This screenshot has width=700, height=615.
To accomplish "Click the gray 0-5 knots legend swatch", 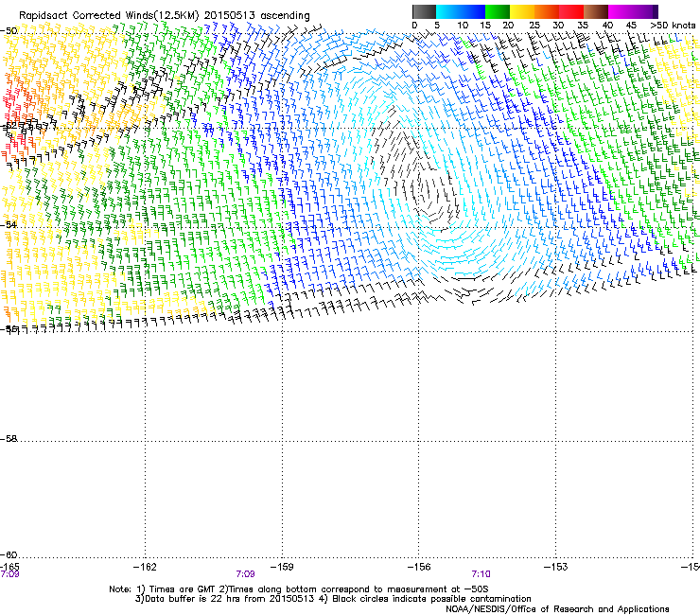I will pyautogui.click(x=424, y=11).
